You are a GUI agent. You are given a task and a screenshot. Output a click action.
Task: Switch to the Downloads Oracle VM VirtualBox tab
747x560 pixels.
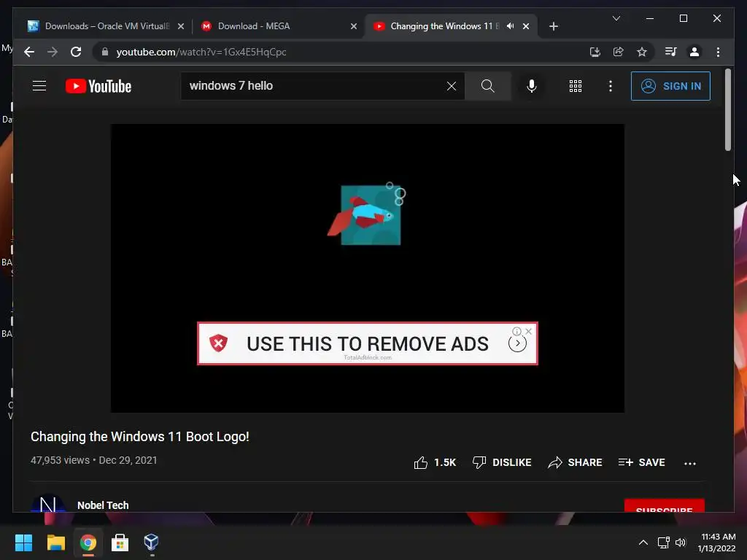click(106, 26)
